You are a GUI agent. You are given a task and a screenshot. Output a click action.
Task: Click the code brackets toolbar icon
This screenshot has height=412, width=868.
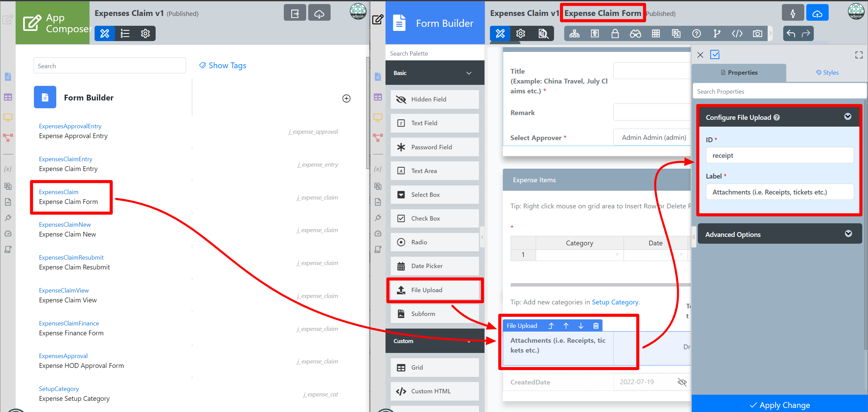737,34
